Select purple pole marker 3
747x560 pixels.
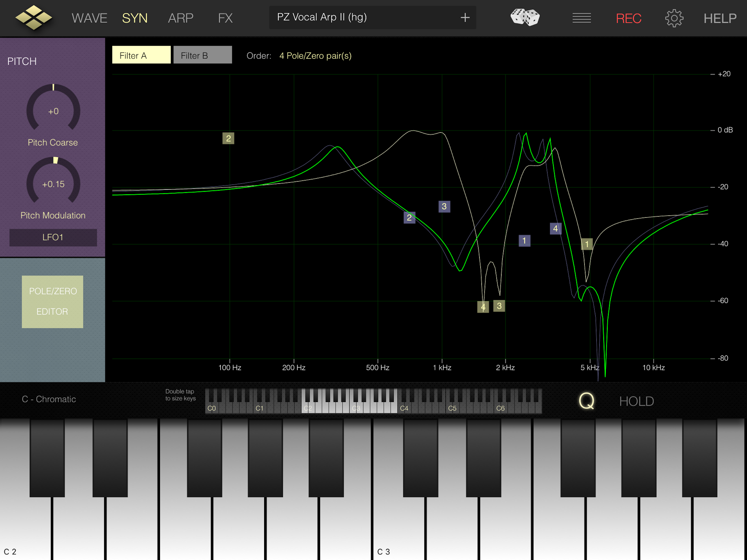[444, 206]
